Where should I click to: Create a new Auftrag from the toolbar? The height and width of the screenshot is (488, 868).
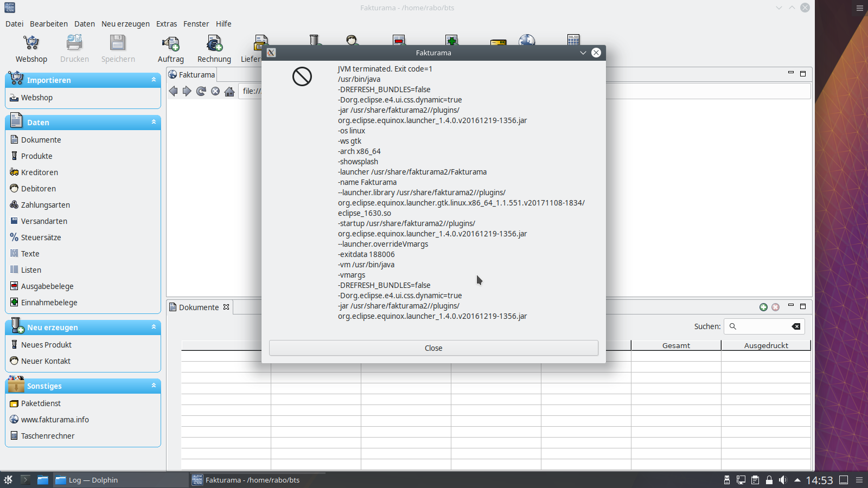click(x=171, y=49)
